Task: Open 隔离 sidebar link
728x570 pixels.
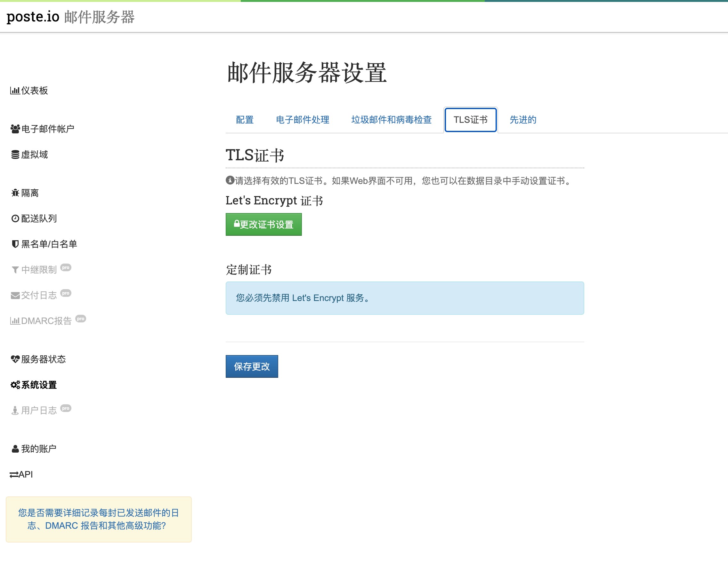Action: coord(25,193)
